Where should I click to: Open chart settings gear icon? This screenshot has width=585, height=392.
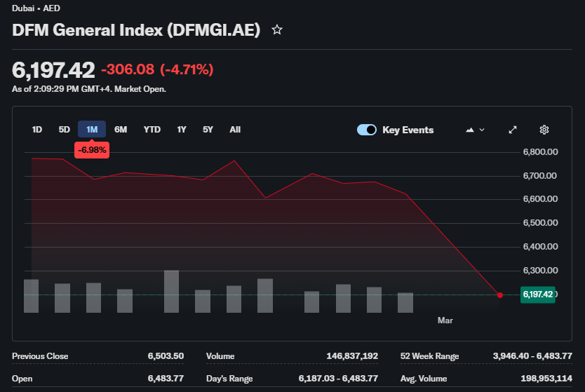point(544,130)
